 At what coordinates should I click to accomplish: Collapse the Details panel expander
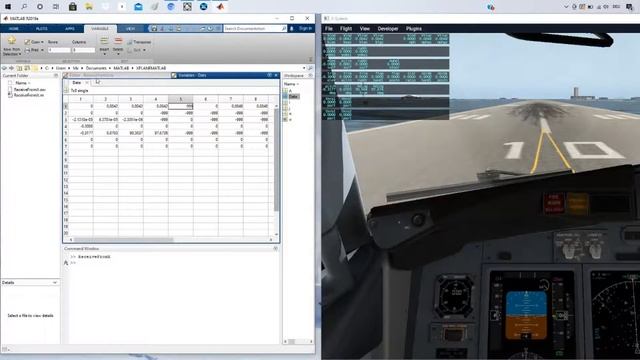55,282
